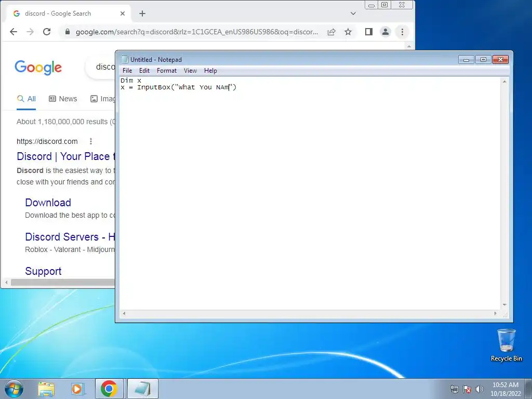
Task: Open the discord.com result options dots
Action: pos(90,141)
